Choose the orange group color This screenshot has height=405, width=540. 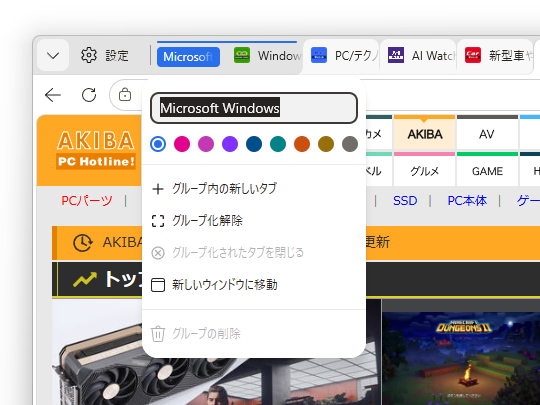pyautogui.click(x=302, y=144)
